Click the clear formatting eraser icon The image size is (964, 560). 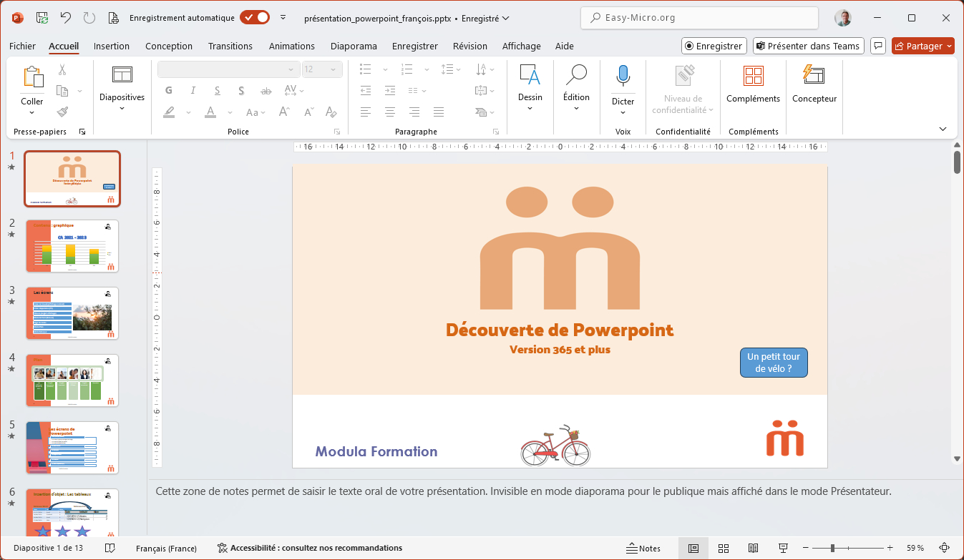pyautogui.click(x=331, y=112)
